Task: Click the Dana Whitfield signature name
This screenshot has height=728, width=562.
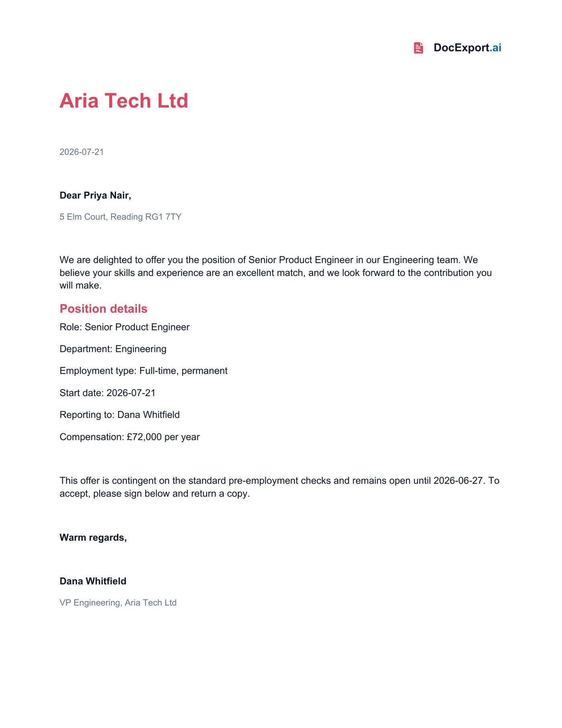Action: click(93, 581)
